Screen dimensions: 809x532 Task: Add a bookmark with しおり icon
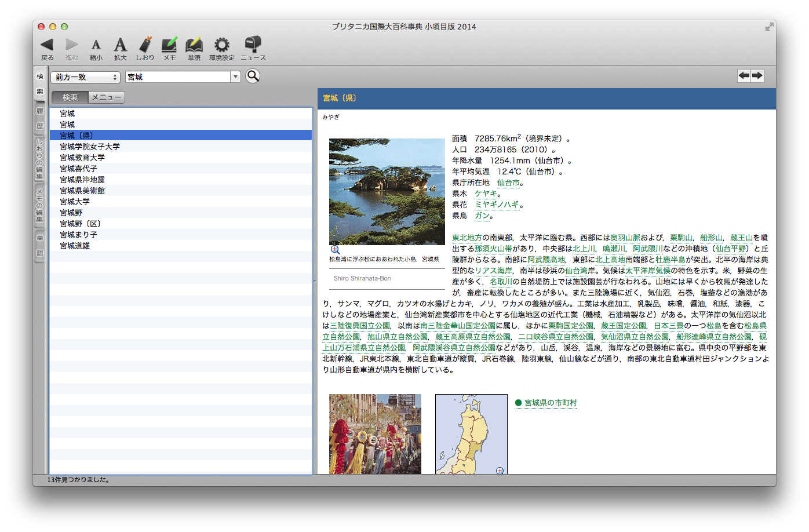click(145, 45)
